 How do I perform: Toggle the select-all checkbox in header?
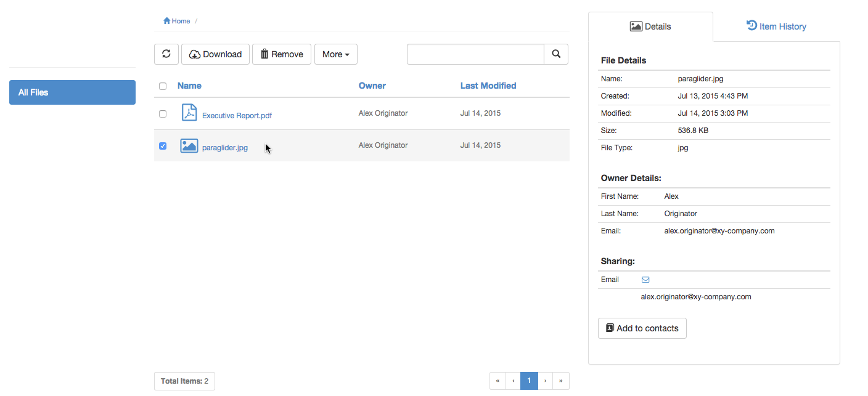(163, 86)
